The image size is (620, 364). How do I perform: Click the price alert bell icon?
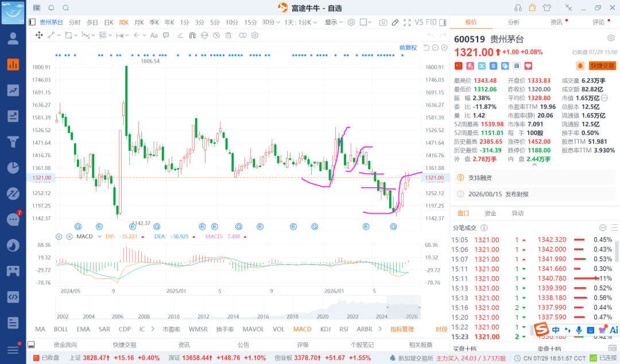580,66
